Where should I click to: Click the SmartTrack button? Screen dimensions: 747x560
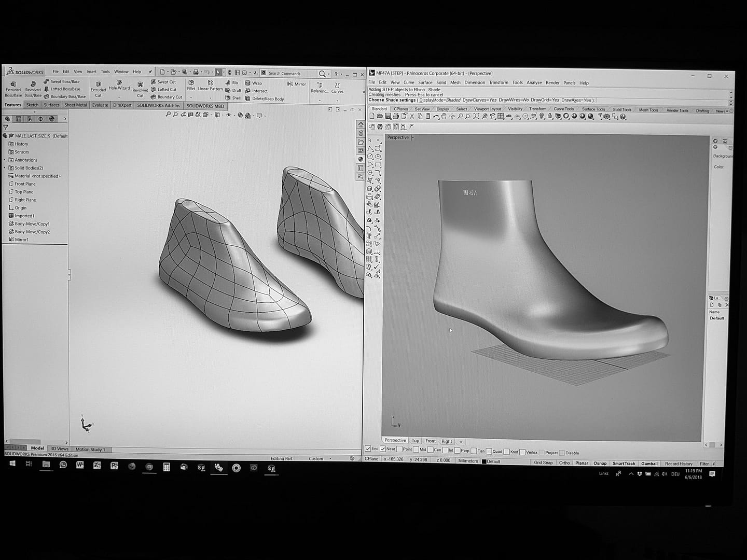point(623,463)
